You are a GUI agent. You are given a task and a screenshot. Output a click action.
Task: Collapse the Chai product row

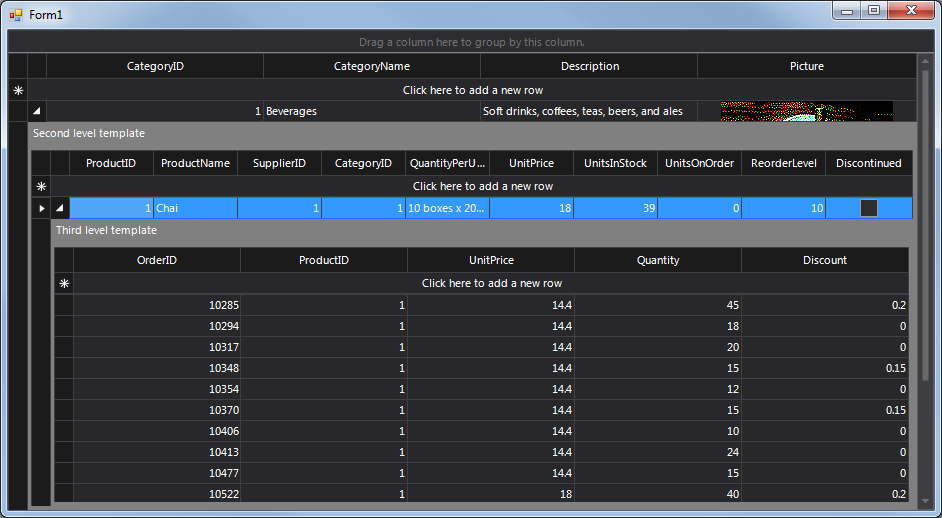click(x=60, y=208)
